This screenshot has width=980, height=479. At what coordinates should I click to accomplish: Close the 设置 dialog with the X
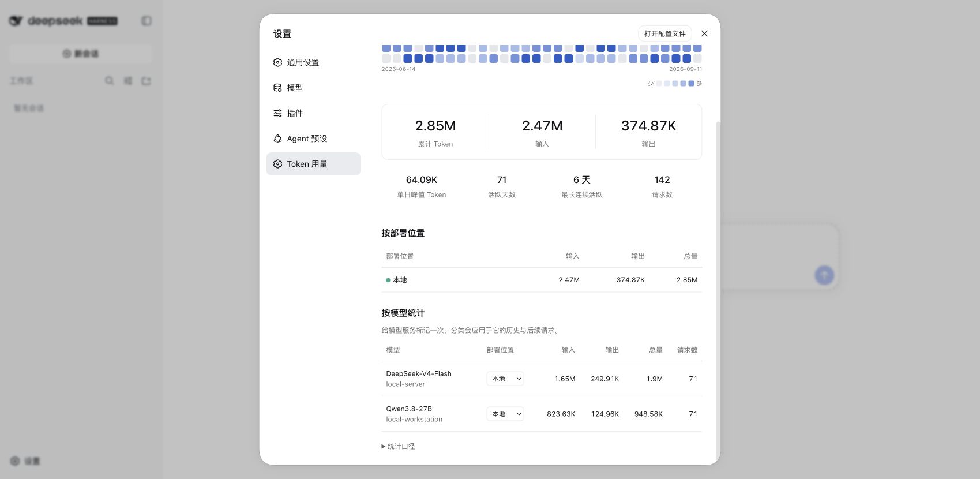tap(704, 33)
